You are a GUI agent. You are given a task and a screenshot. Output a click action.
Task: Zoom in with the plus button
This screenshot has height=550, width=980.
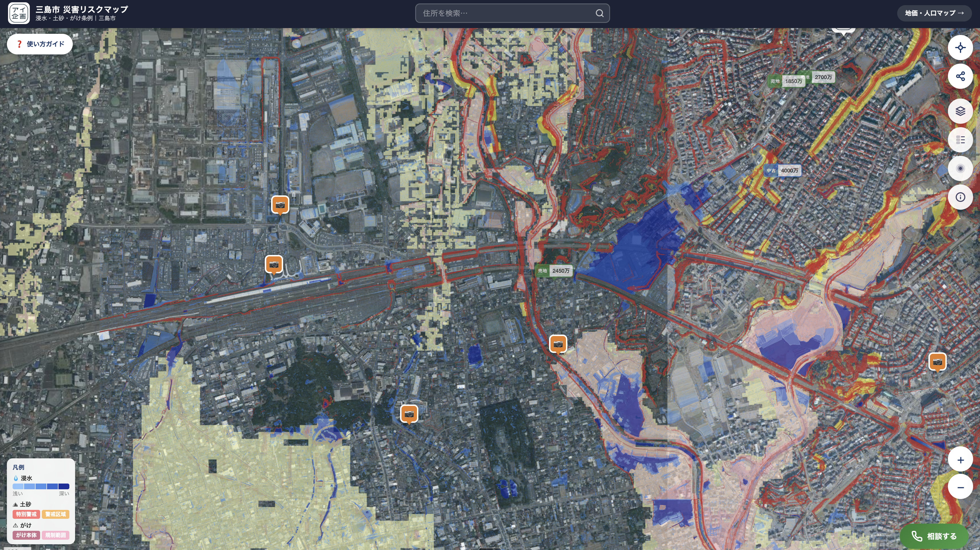point(960,460)
